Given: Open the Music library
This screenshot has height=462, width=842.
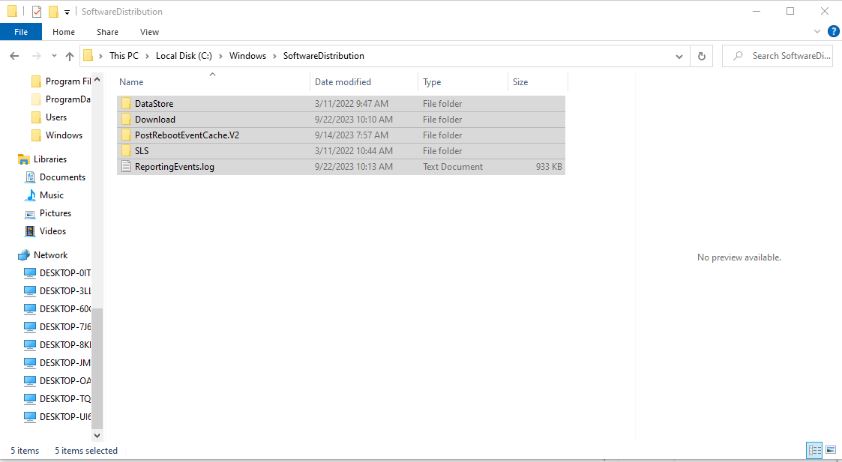Looking at the screenshot, I should coord(44,195).
